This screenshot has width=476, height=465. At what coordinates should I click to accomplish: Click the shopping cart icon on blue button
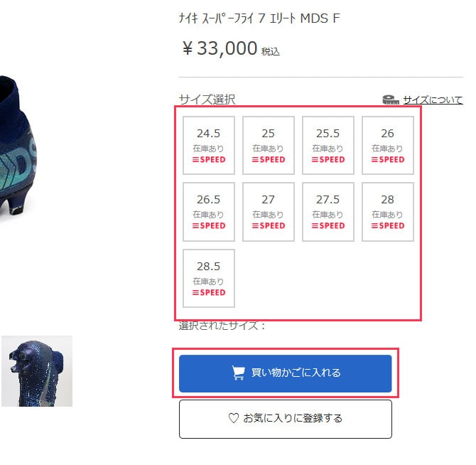tap(238, 373)
